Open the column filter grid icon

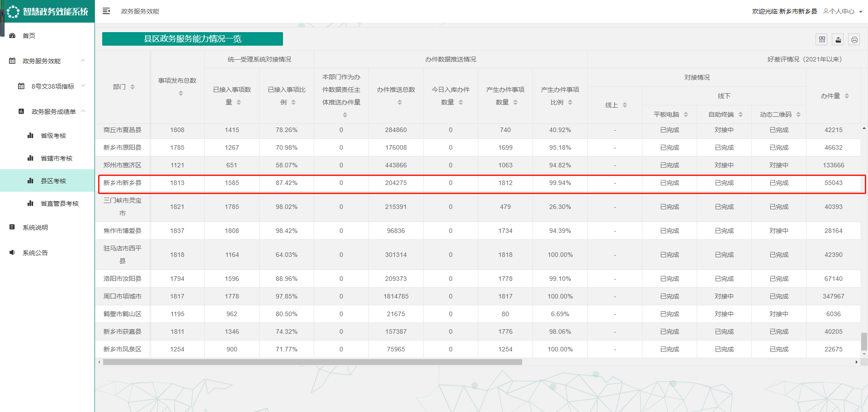pos(822,40)
